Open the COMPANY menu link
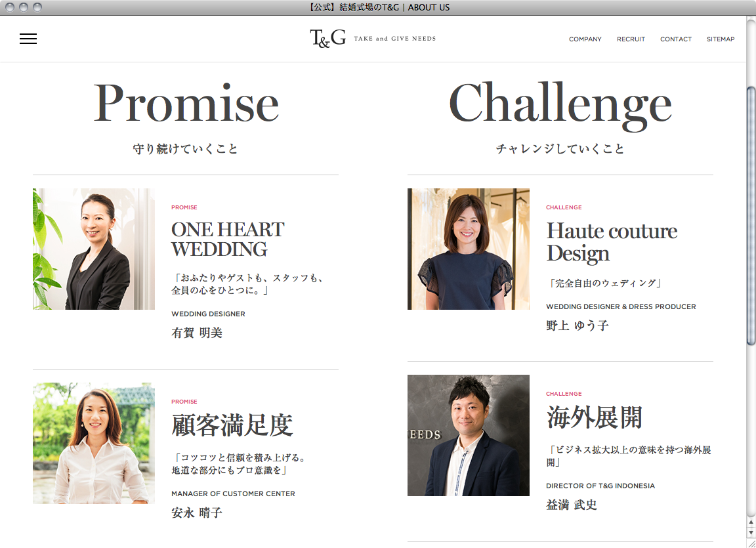 tap(585, 39)
